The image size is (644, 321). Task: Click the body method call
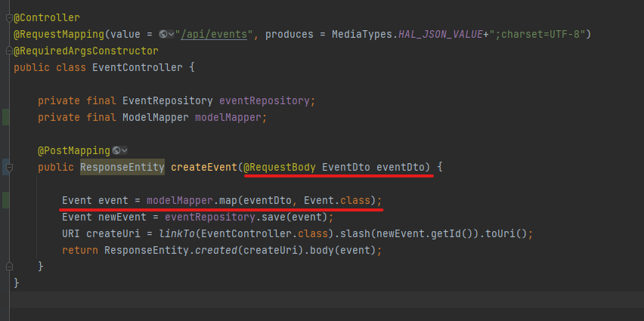click(321, 250)
